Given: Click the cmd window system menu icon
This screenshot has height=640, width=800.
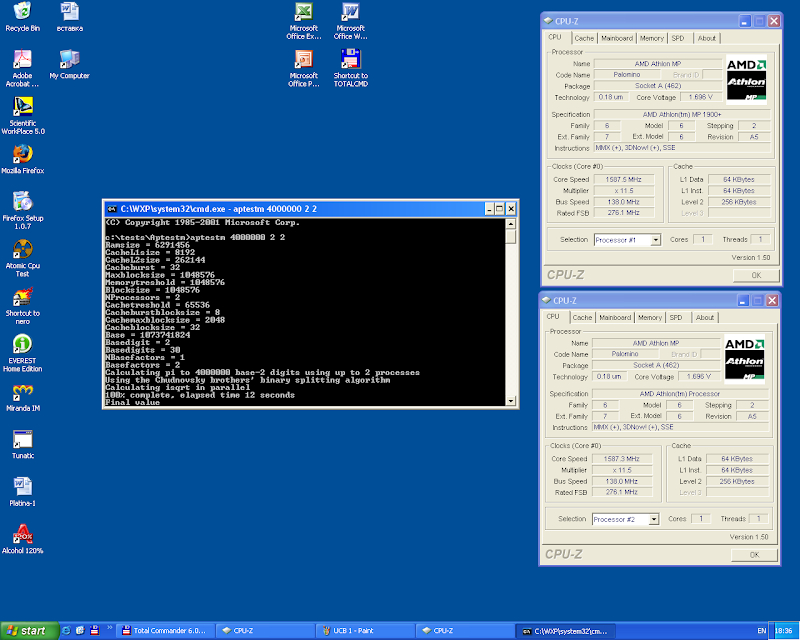Looking at the screenshot, I should pyautogui.click(x=112, y=209).
